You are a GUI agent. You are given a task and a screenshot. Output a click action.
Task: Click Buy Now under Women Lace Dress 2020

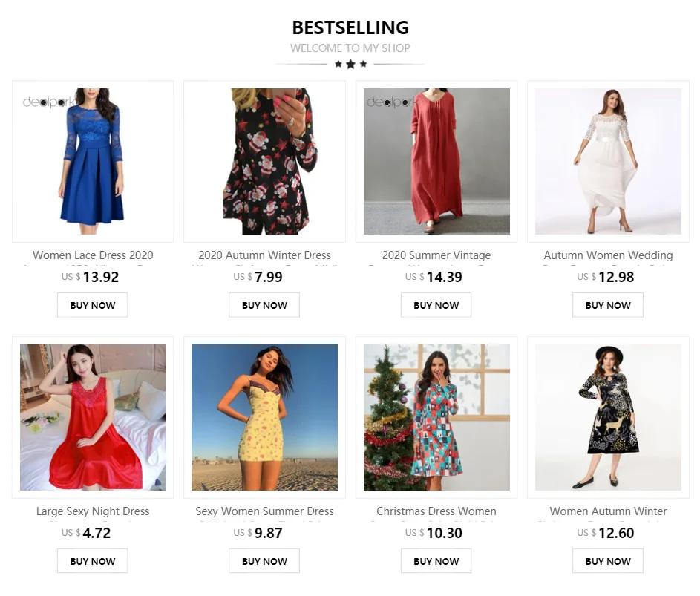coord(92,305)
